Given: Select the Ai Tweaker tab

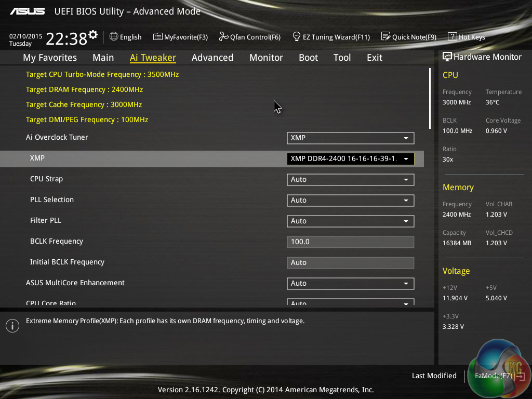Looking at the screenshot, I should point(153,58).
